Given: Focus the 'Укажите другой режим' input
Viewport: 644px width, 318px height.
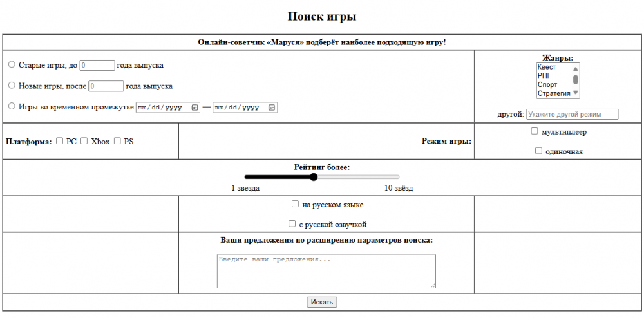Looking at the screenshot, I should coord(572,114).
